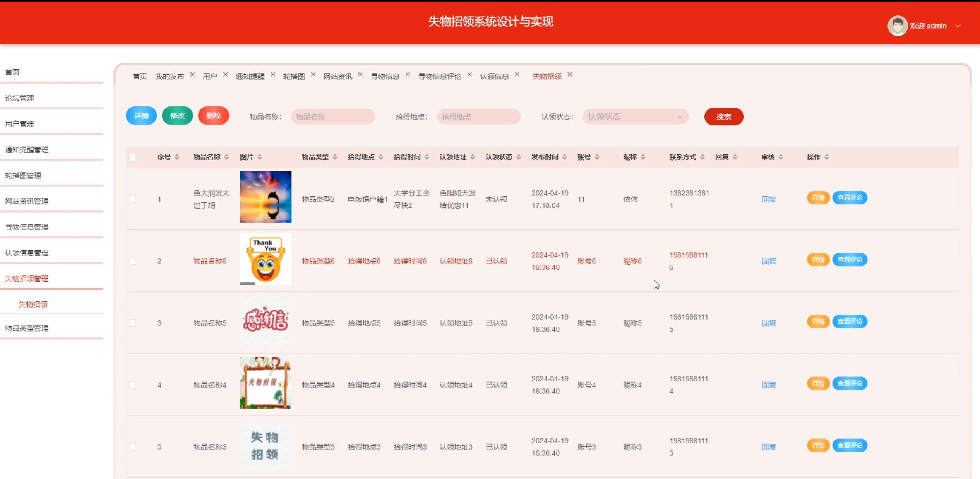Image resolution: width=980 pixels, height=479 pixels.
Task: Close the 失物招领 tab using X icon
Action: 569,74
